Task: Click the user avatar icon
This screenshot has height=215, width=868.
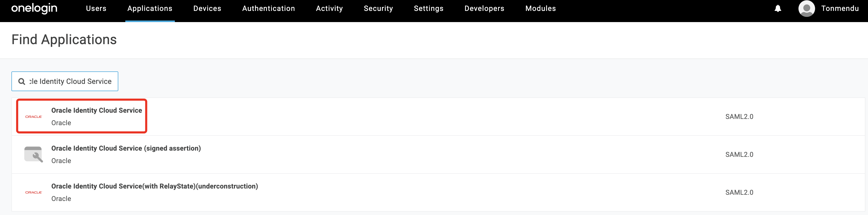Action: (x=806, y=8)
